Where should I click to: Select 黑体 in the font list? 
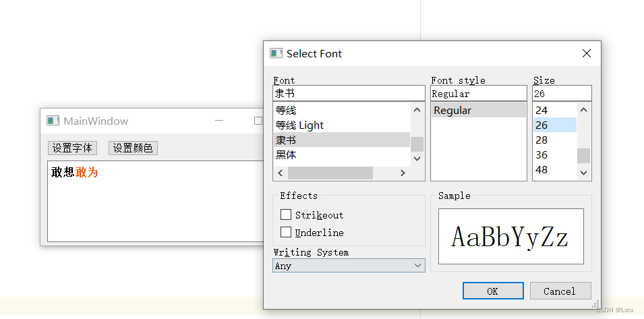(x=342, y=154)
